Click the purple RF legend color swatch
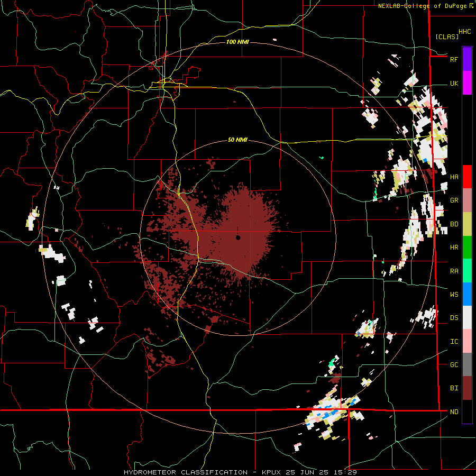Image resolution: width=476 pixels, height=476 pixels. pos(467,59)
